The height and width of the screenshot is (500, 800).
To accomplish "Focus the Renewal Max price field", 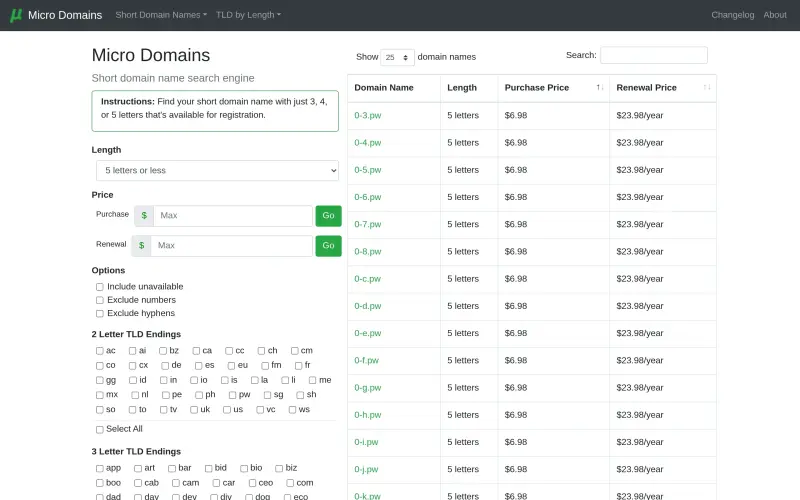I will pos(232,246).
